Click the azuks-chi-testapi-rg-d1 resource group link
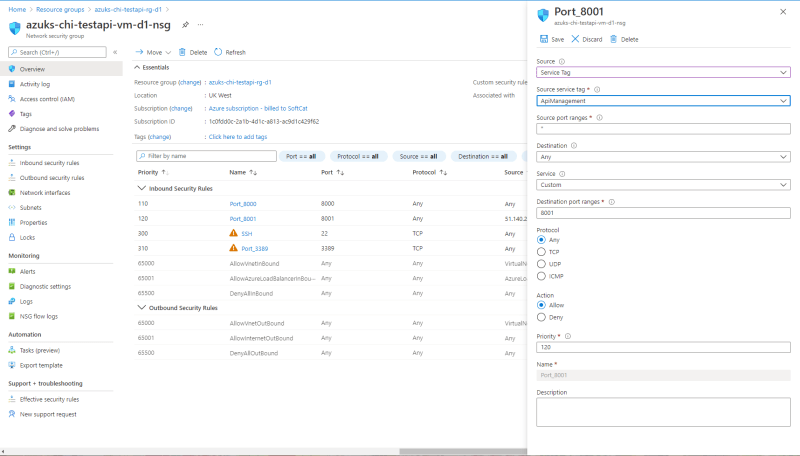Viewport: 800px width, 456px height. click(240, 82)
